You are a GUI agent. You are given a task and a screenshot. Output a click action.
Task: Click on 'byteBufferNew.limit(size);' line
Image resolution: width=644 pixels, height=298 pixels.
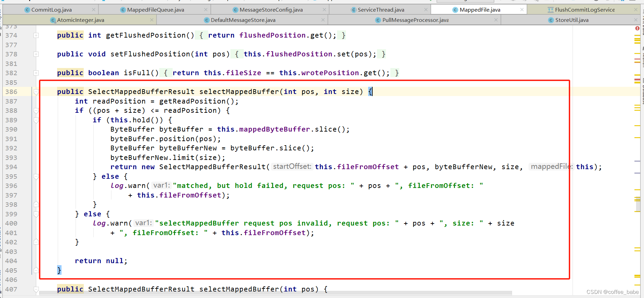[168, 158]
